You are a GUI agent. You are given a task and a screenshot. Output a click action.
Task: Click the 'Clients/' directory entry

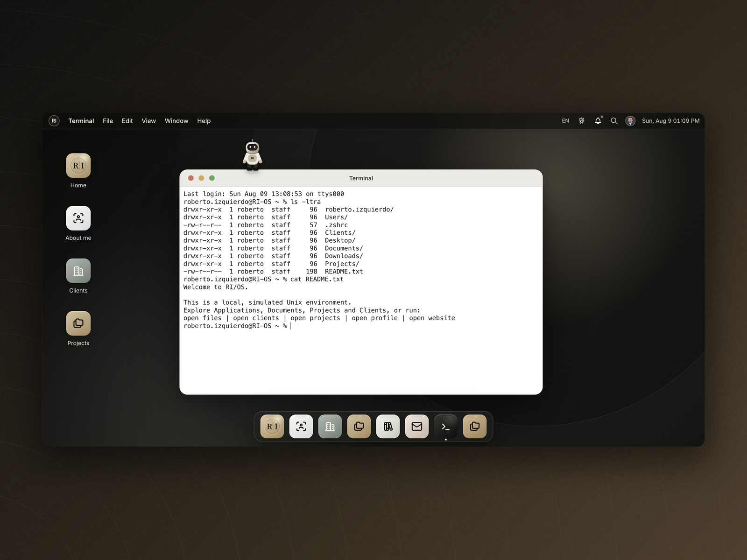tap(340, 233)
